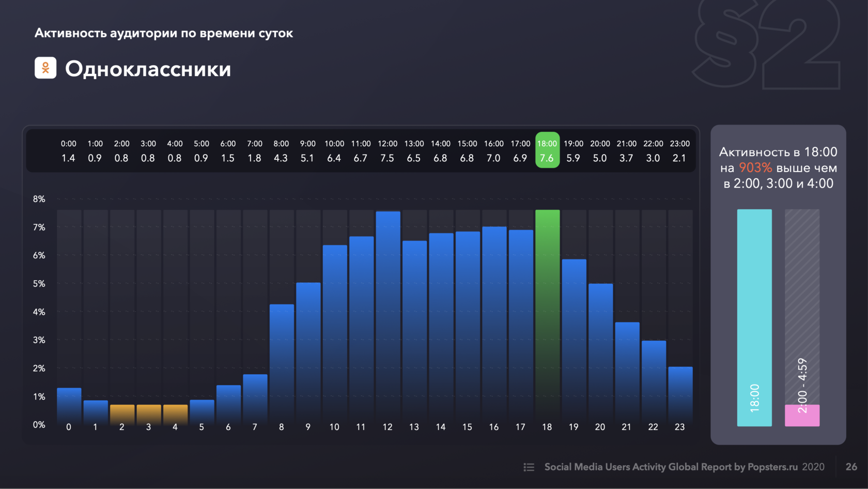Click the green 18 o'clock bar
Image resolution: width=868 pixels, height=489 pixels.
point(547,317)
